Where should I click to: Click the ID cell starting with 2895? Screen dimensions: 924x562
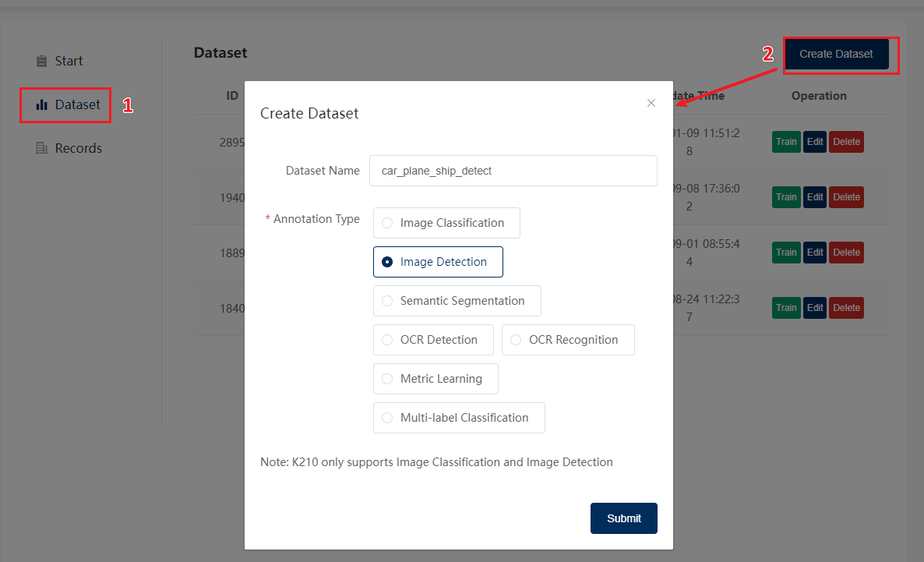pyautogui.click(x=232, y=143)
